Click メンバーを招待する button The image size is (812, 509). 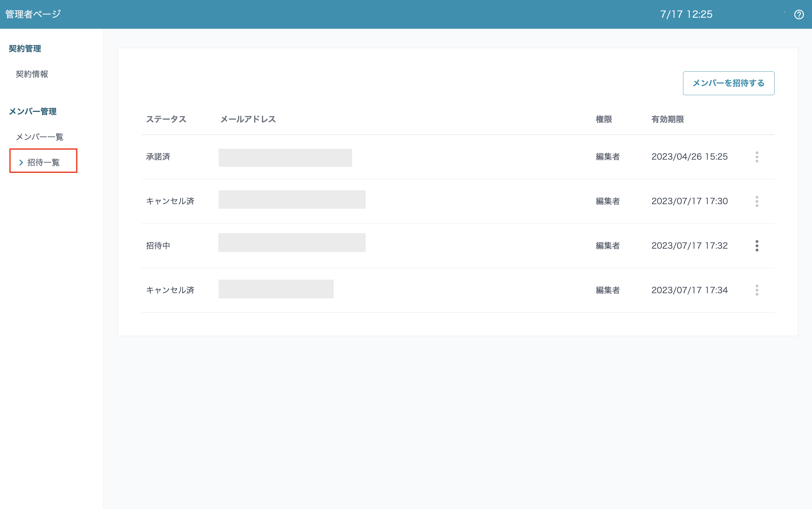(x=728, y=83)
